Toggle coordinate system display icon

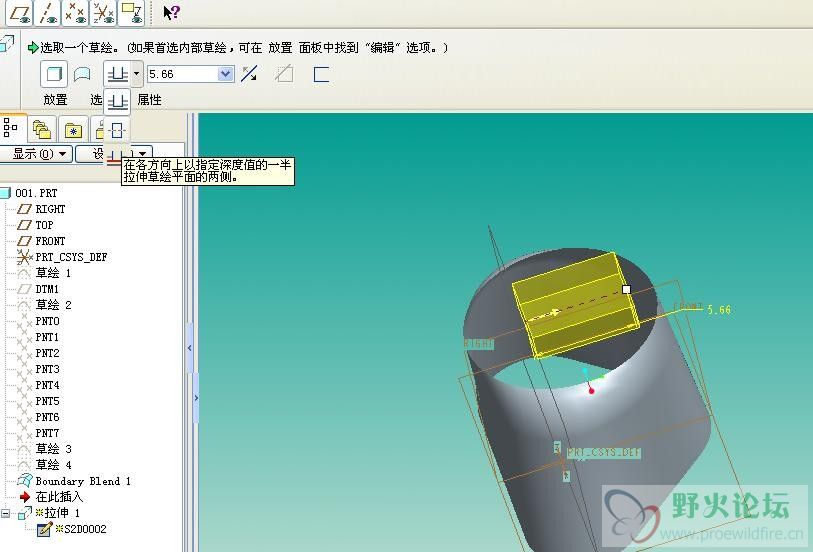coord(103,12)
